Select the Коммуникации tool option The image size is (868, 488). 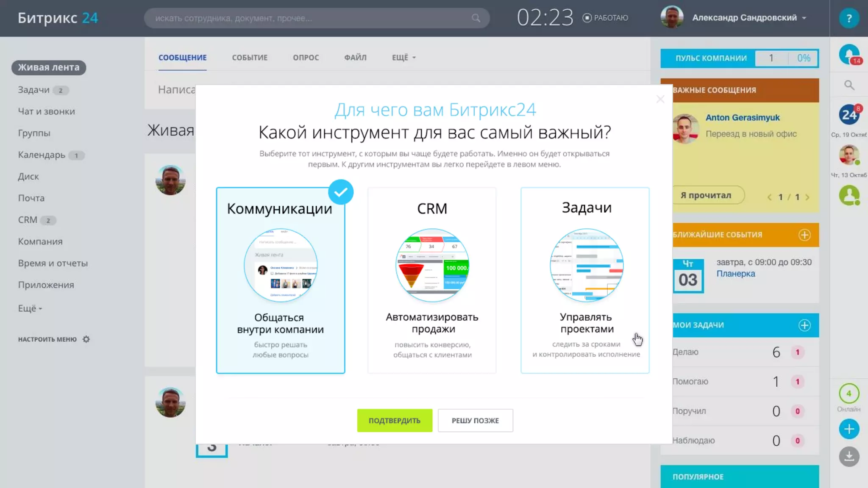[x=280, y=280]
